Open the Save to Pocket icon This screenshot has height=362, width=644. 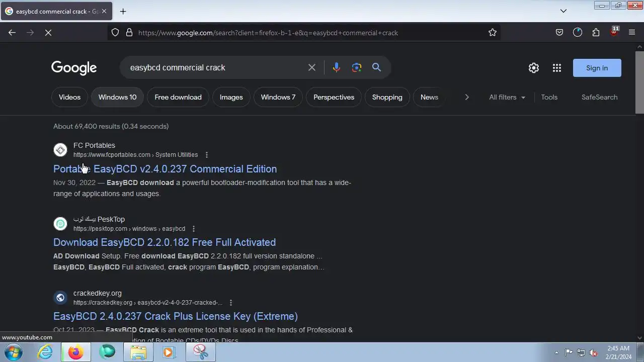click(559, 33)
